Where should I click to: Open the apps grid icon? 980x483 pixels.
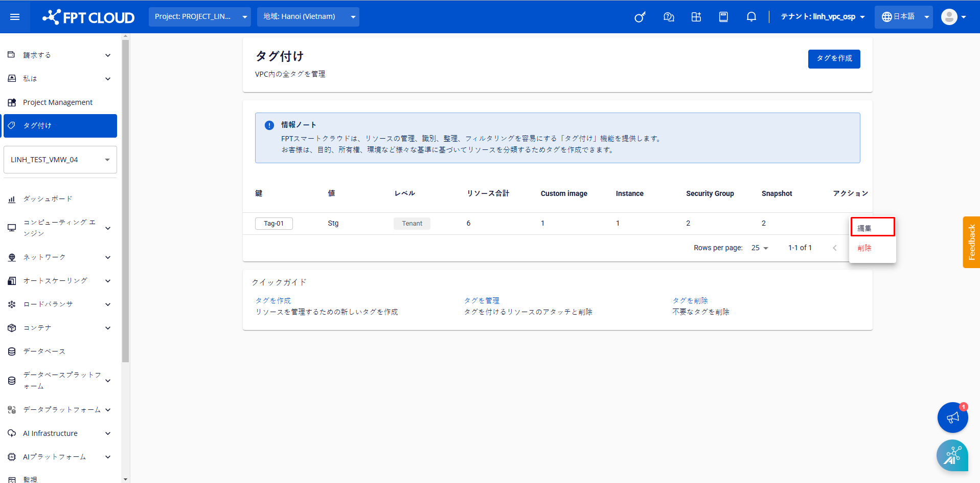click(696, 17)
